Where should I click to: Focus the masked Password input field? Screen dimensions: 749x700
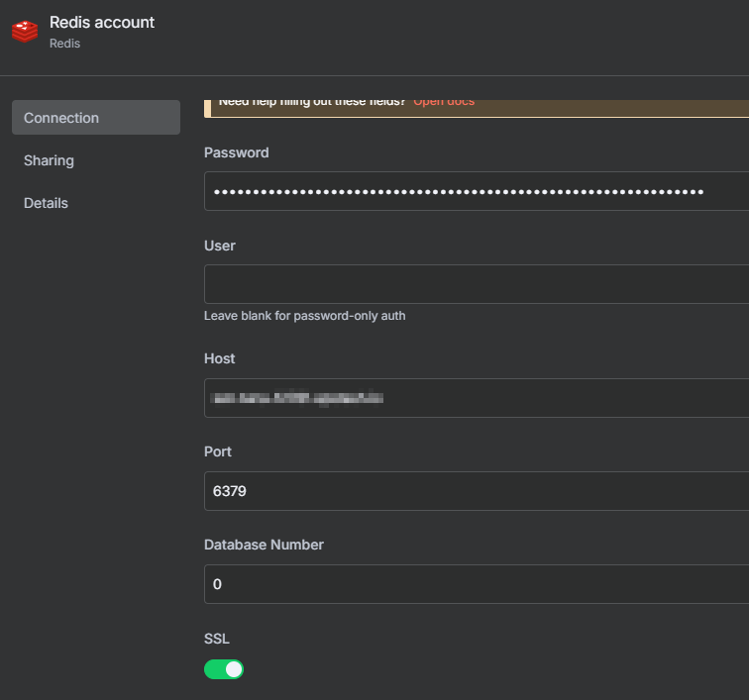pos(476,191)
